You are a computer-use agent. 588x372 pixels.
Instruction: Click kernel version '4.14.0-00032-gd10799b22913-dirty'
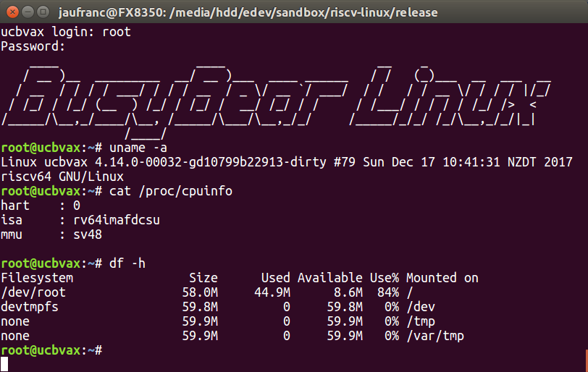pos(211,162)
